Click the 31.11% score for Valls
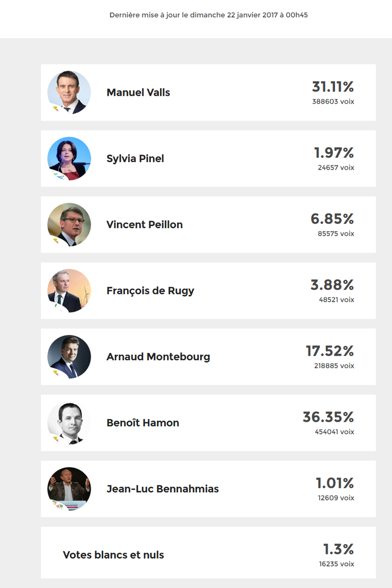The width and height of the screenshot is (392, 588). [333, 87]
